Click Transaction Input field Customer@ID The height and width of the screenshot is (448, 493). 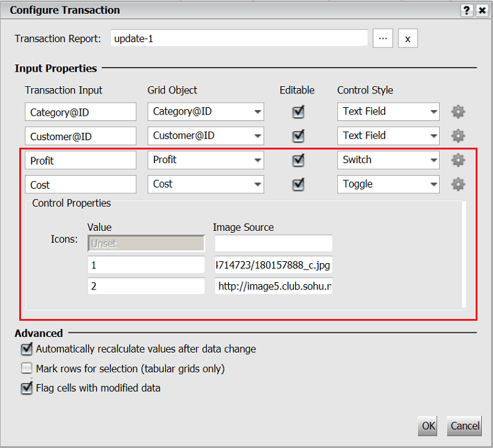click(80, 136)
